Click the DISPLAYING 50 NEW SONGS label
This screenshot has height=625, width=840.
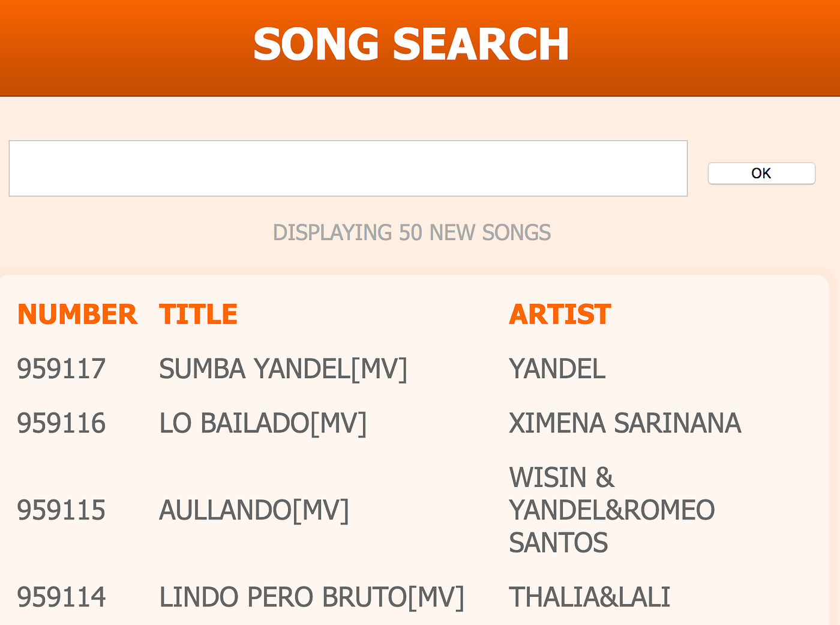point(412,233)
